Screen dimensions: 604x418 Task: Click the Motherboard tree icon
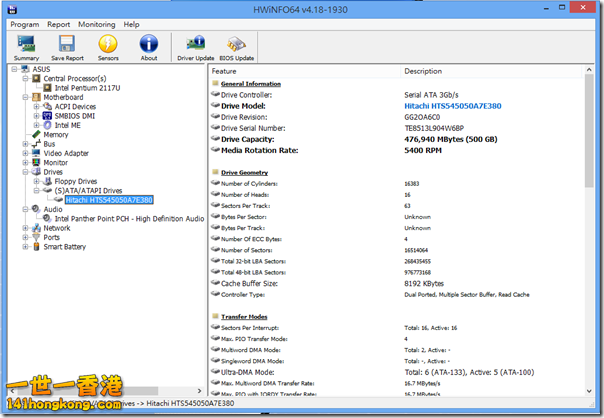tap(36, 97)
